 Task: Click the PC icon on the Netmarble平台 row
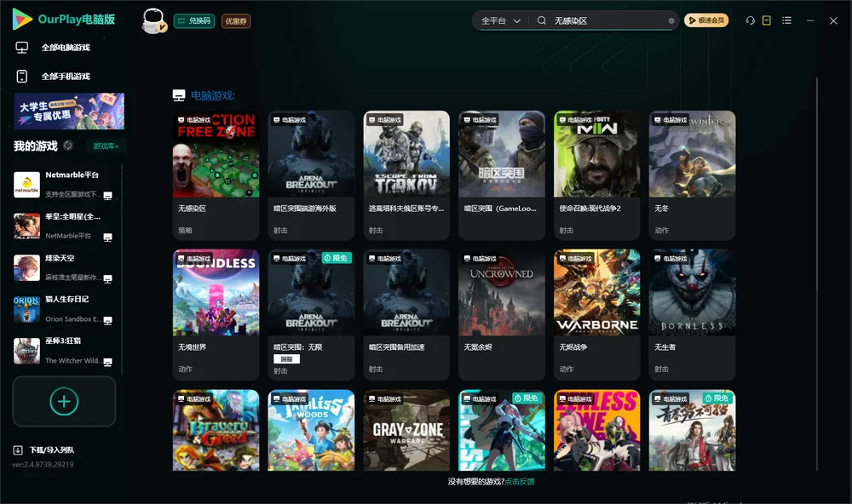coord(108,196)
